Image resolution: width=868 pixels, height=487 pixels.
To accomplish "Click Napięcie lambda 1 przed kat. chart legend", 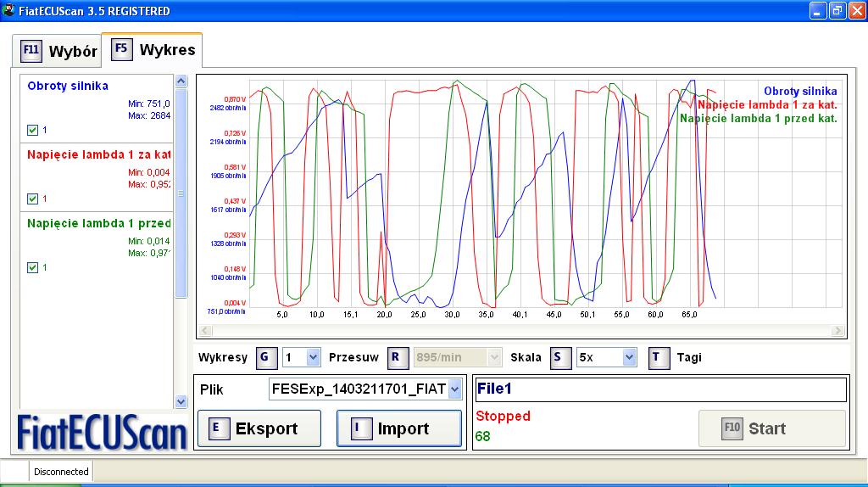I will [759, 119].
